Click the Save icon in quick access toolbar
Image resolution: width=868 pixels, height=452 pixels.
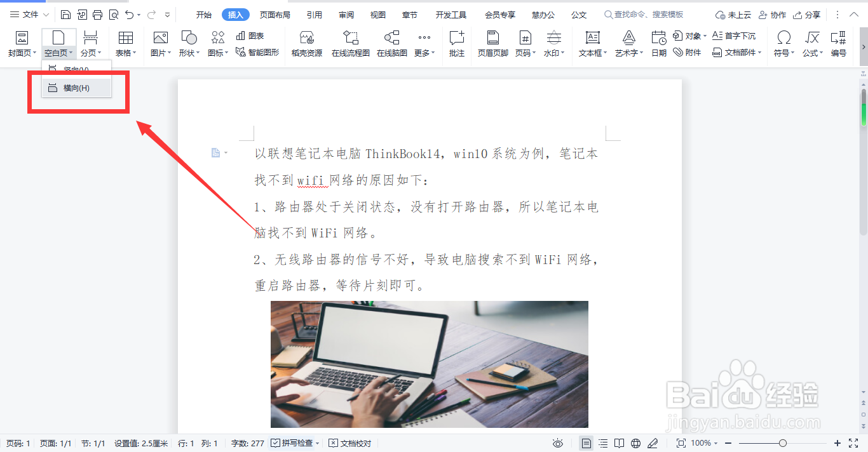point(66,15)
